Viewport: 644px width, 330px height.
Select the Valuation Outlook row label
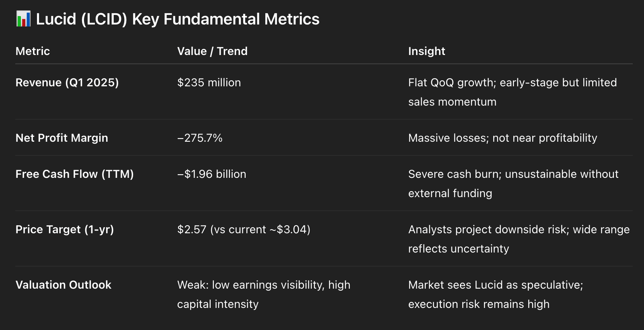[x=63, y=285]
